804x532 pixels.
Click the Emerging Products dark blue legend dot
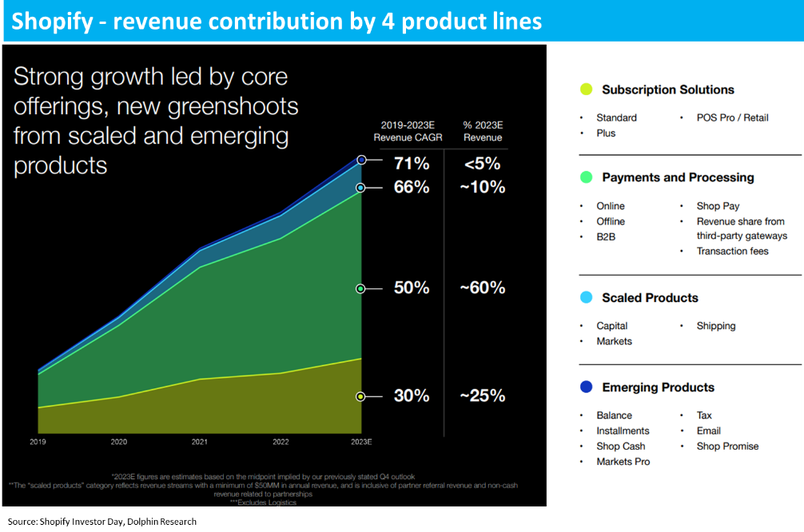click(x=586, y=387)
